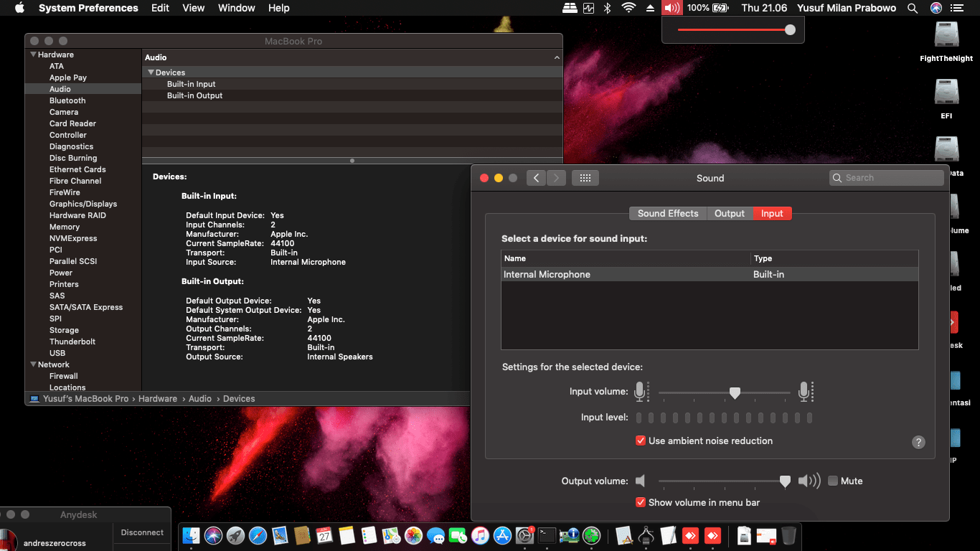980x551 pixels.
Task: Select the Input tab
Action: [x=772, y=213]
